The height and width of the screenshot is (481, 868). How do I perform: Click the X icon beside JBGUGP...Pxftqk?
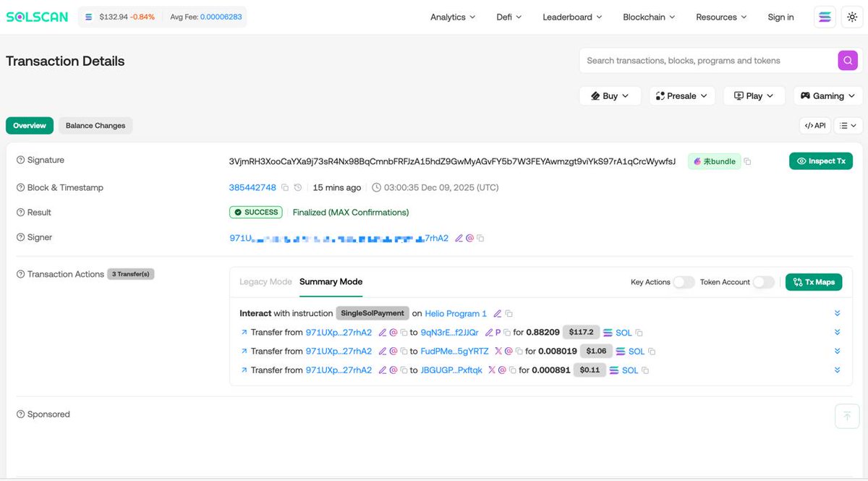[492, 370]
